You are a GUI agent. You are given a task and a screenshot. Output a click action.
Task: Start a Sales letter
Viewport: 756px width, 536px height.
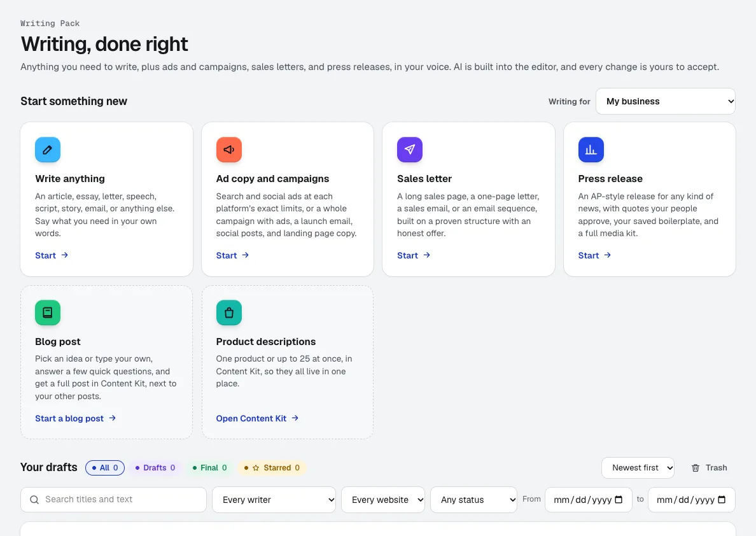[414, 255]
